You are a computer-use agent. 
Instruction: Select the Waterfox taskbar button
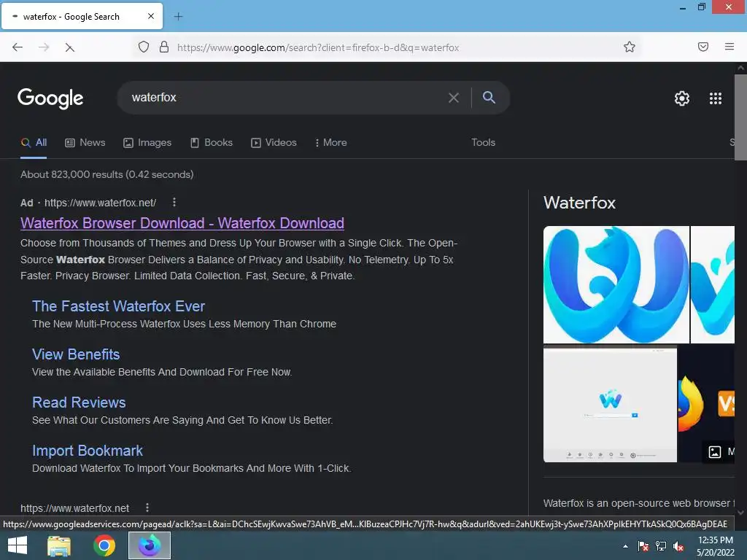point(150,545)
